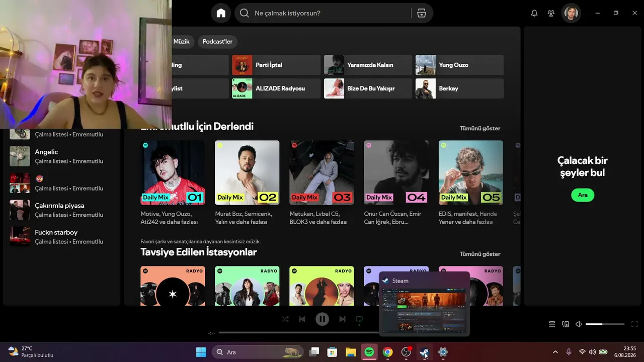Viewport: 644px width, 362px height.
Task: Select the Müzik filter chip
Action: [x=181, y=42]
